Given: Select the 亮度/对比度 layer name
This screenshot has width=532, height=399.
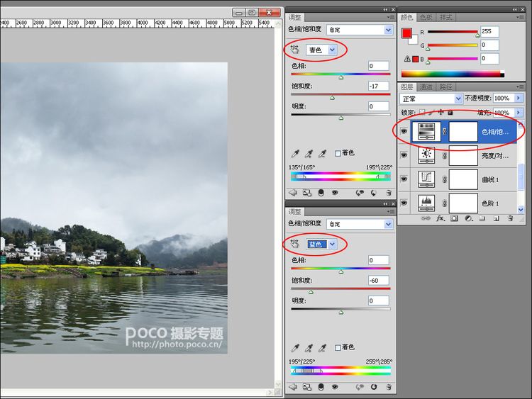Looking at the screenshot, I should pyautogui.click(x=495, y=156).
